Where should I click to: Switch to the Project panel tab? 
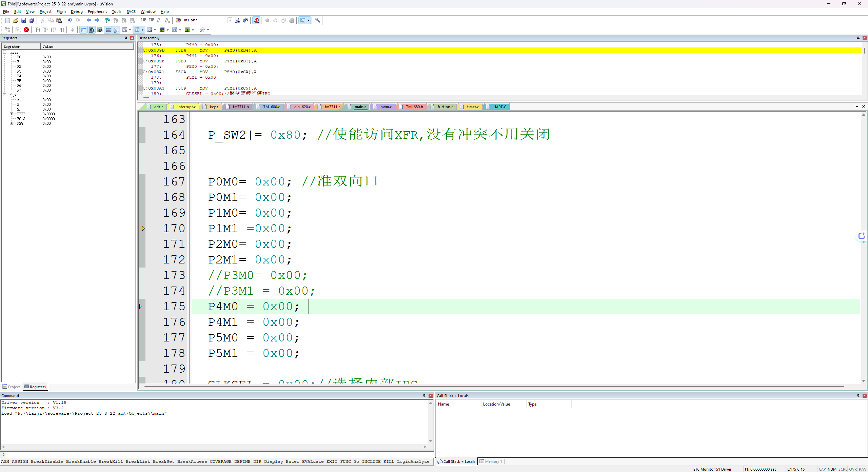(x=11, y=387)
